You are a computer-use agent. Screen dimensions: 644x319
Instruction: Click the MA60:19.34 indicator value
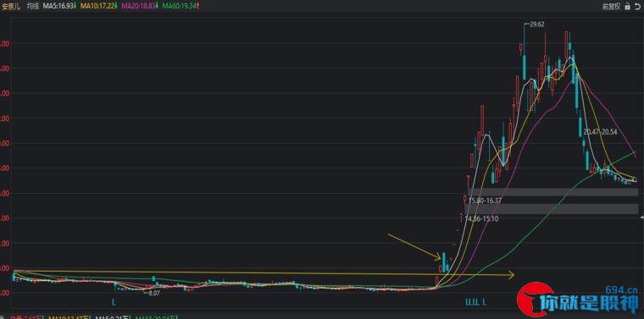point(180,6)
